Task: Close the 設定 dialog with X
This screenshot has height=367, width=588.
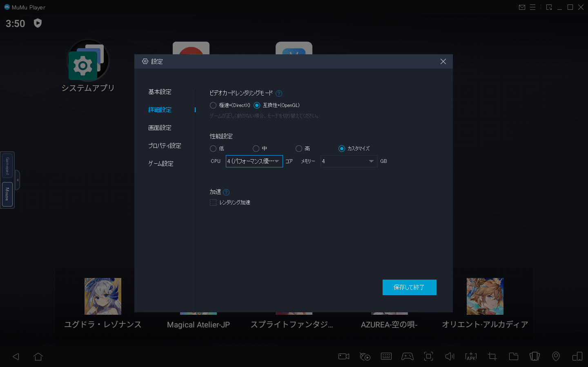Action: coord(443,61)
